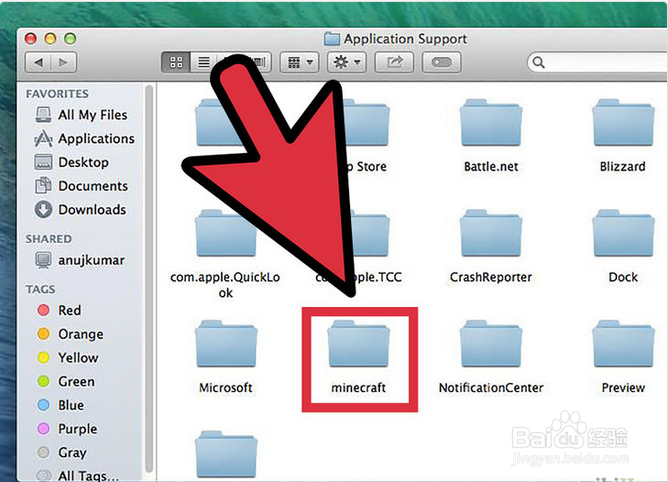Filter by the Gray tag

point(62,452)
